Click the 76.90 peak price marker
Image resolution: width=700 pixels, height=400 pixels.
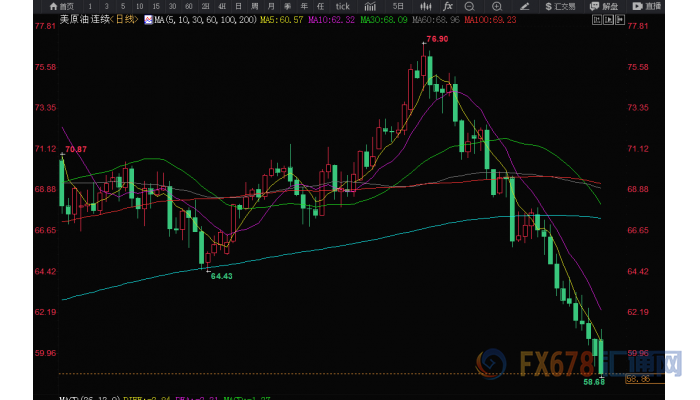pyautogui.click(x=435, y=38)
